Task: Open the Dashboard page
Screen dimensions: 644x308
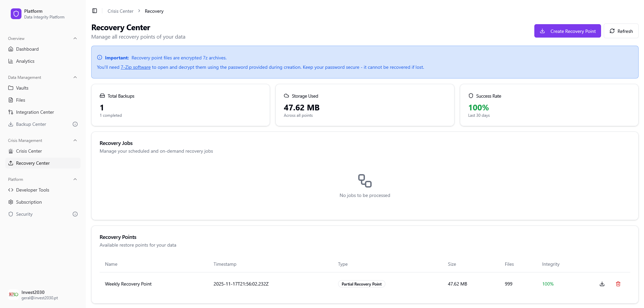Action: pos(27,49)
